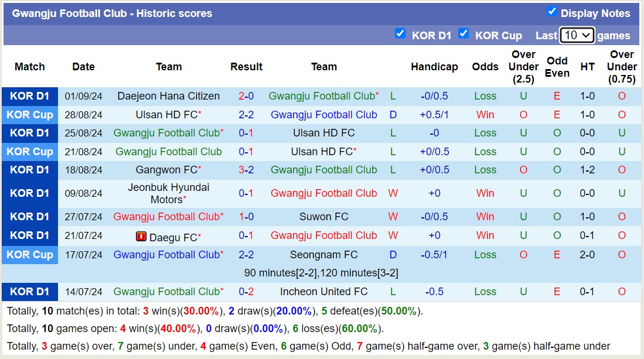The width and height of the screenshot is (644, 359).
Task: Open Seongnam FC team link
Action: [x=324, y=255]
